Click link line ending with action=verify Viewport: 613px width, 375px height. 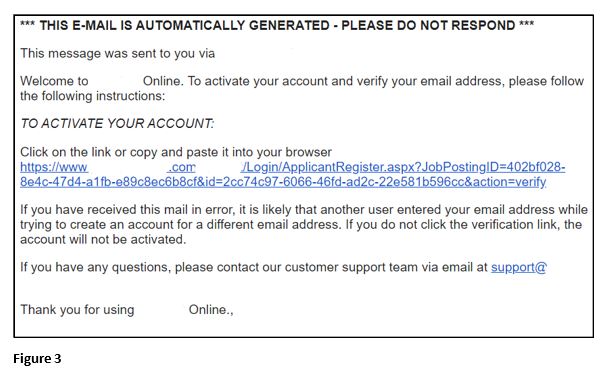pyautogui.click(x=283, y=182)
